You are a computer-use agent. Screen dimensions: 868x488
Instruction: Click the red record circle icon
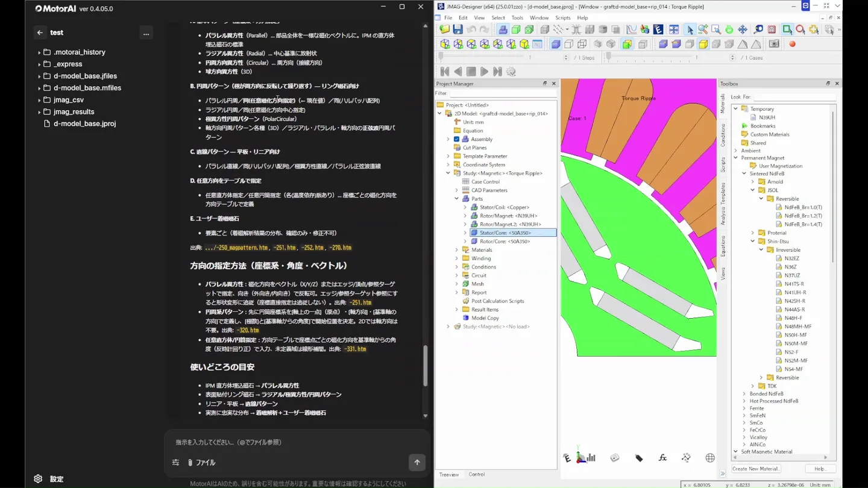coord(792,44)
